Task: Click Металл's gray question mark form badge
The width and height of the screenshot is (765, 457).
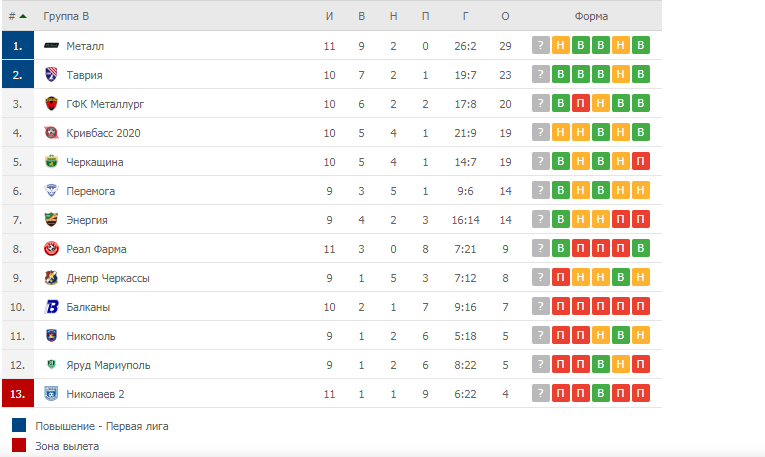Action: point(541,46)
